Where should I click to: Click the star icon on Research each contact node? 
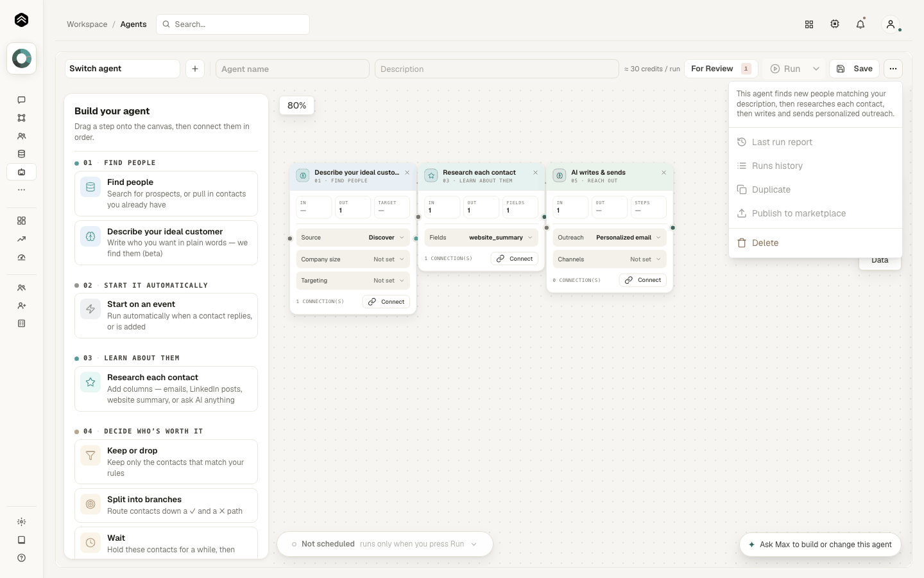(x=431, y=175)
